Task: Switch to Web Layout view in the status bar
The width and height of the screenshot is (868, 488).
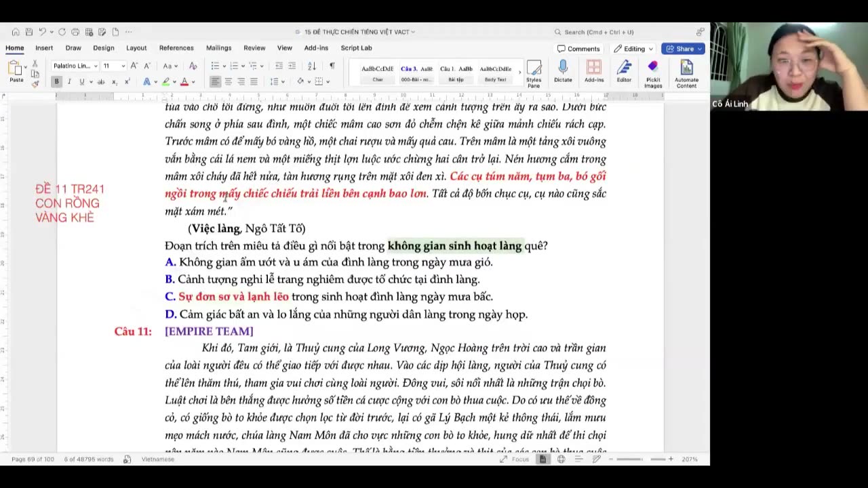Action: click(x=561, y=460)
